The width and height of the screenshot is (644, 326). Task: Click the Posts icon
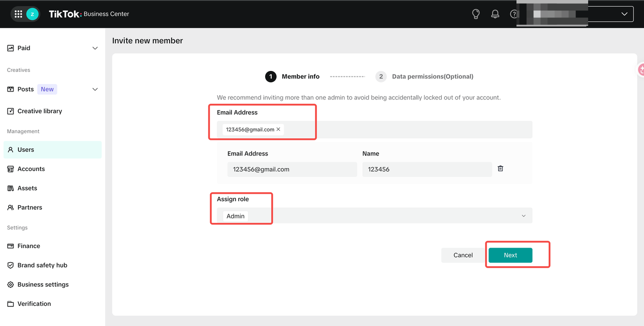pyautogui.click(x=11, y=90)
